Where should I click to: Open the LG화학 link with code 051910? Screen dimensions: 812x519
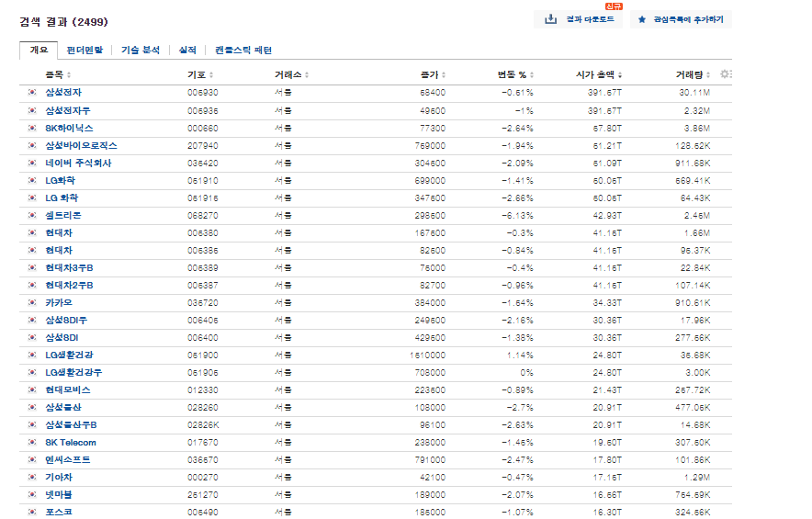pos(60,180)
